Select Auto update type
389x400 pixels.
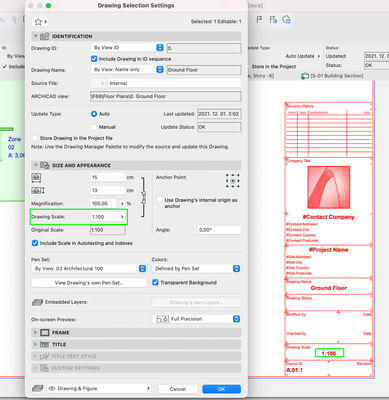(94, 114)
